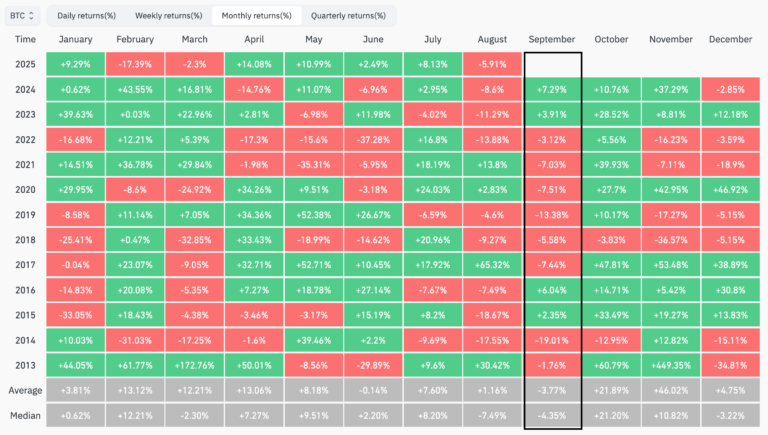Select the 2025 row label

point(26,65)
